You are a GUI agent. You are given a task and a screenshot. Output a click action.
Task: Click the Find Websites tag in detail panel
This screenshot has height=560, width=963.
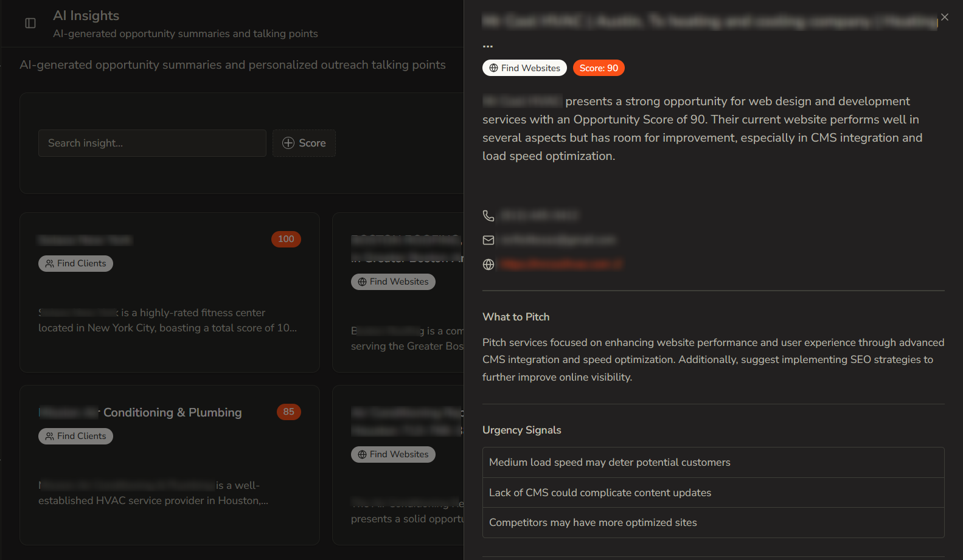[524, 68]
